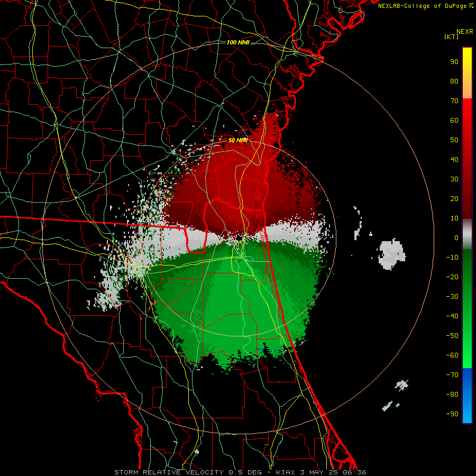Click the 30 value on velocity scale
476x476 pixels.
[454, 179]
